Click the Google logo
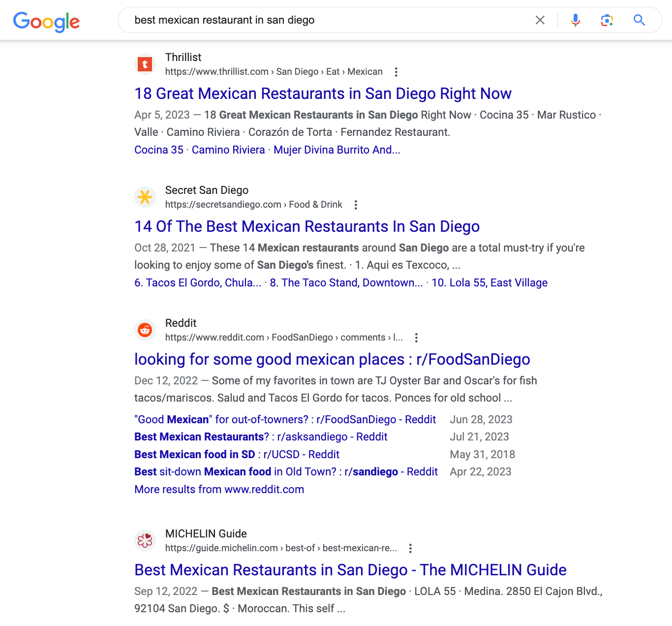 (x=46, y=22)
